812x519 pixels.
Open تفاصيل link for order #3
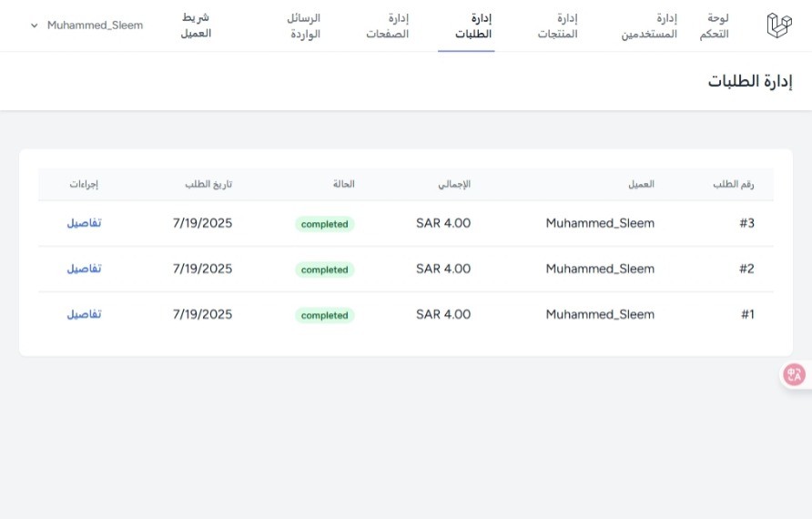(84, 223)
